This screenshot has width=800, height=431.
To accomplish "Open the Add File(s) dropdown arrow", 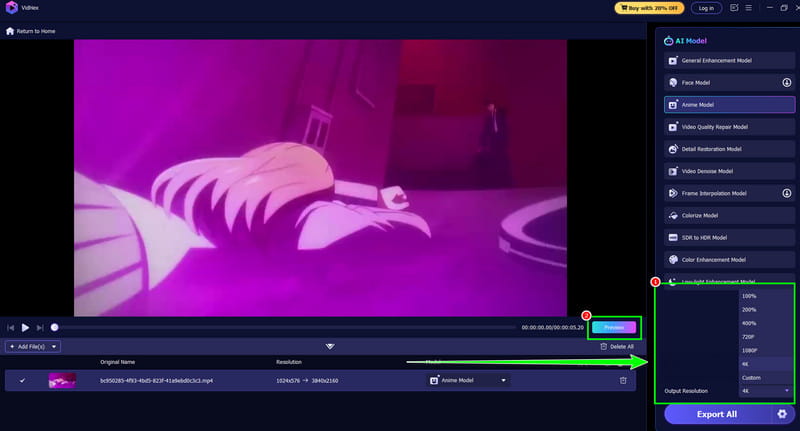I will coord(54,347).
